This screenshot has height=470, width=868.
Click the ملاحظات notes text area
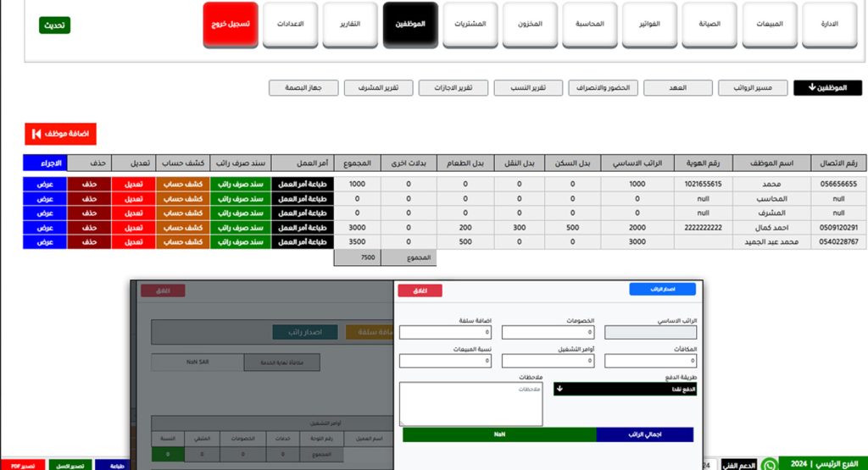470,405
